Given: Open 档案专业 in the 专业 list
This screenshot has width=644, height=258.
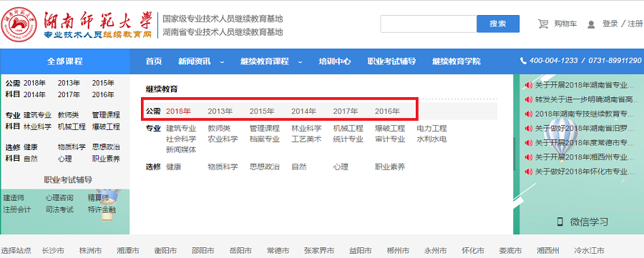Looking at the screenshot, I should (x=265, y=139).
